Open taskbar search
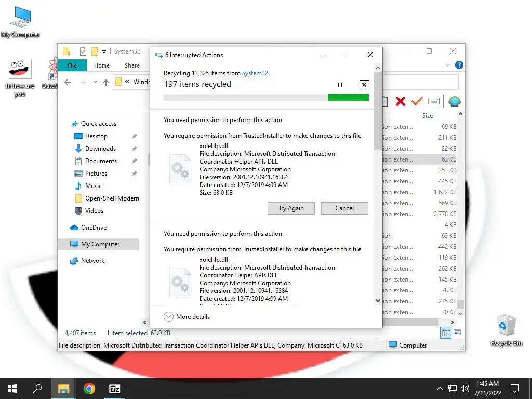The height and width of the screenshot is (399, 532). pos(37,389)
